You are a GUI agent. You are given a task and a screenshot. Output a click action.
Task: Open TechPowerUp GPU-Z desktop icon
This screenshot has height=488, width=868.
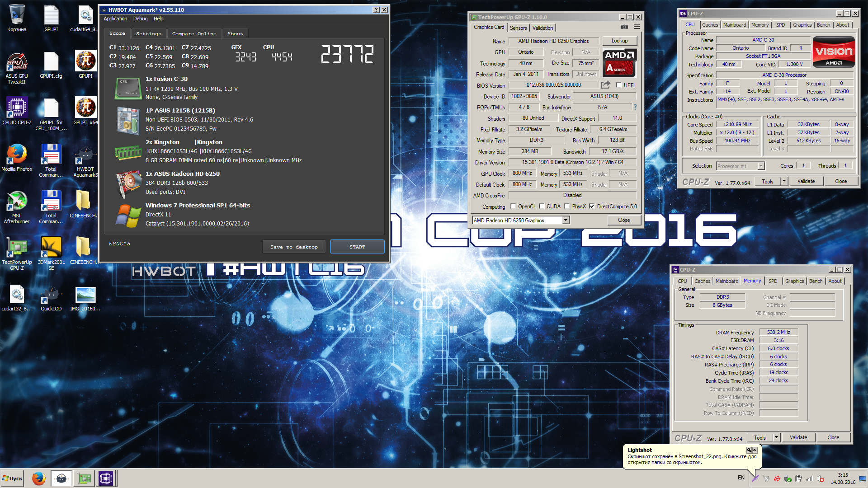(17, 254)
